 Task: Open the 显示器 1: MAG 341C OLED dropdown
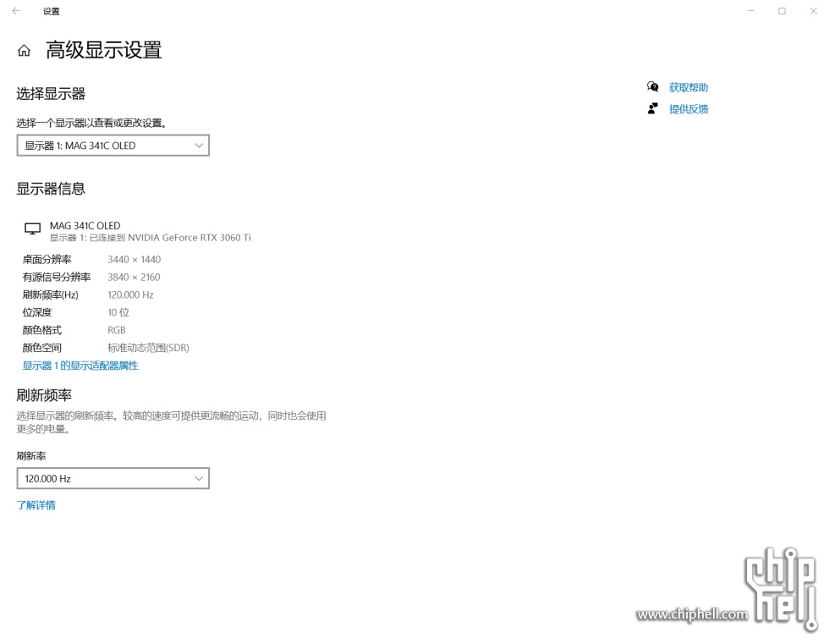click(x=113, y=146)
